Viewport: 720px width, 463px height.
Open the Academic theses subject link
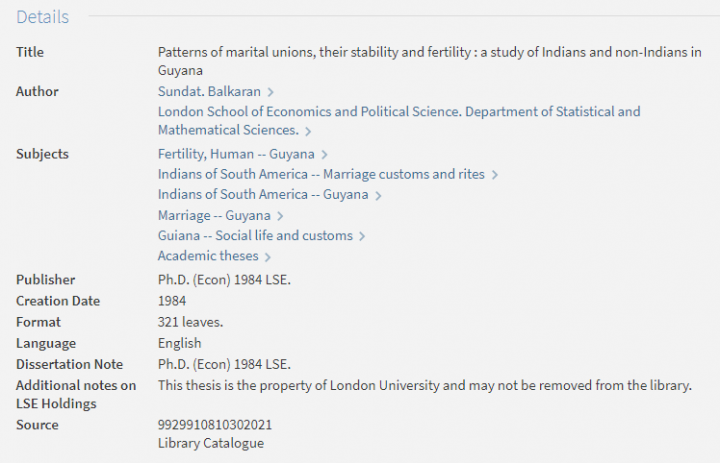tap(208, 256)
